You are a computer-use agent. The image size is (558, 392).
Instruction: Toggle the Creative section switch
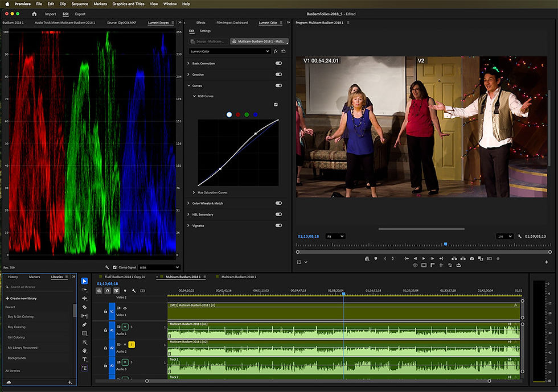pyautogui.click(x=278, y=75)
